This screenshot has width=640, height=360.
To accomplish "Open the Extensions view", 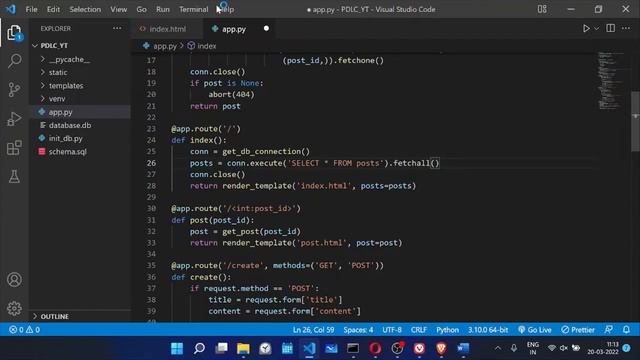I will (x=14, y=148).
